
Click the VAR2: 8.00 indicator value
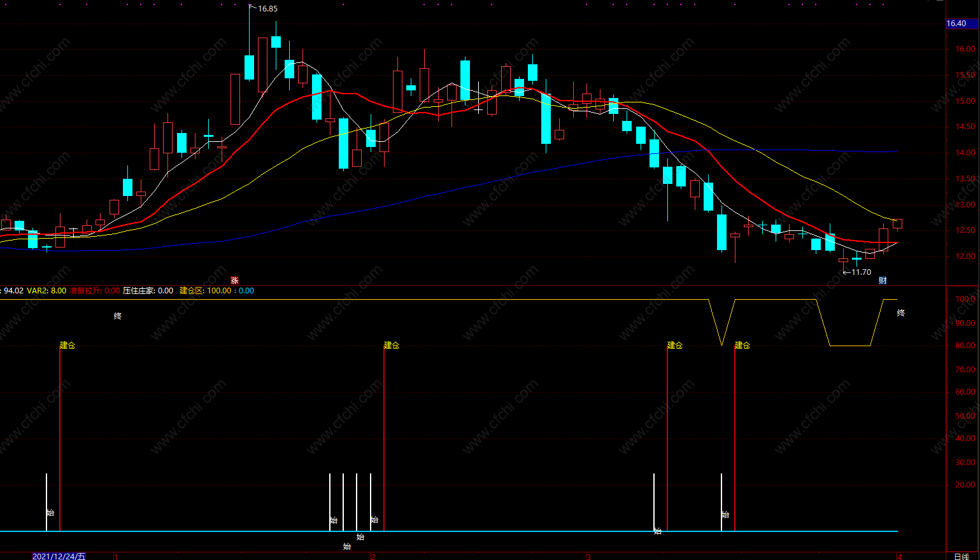coord(46,291)
